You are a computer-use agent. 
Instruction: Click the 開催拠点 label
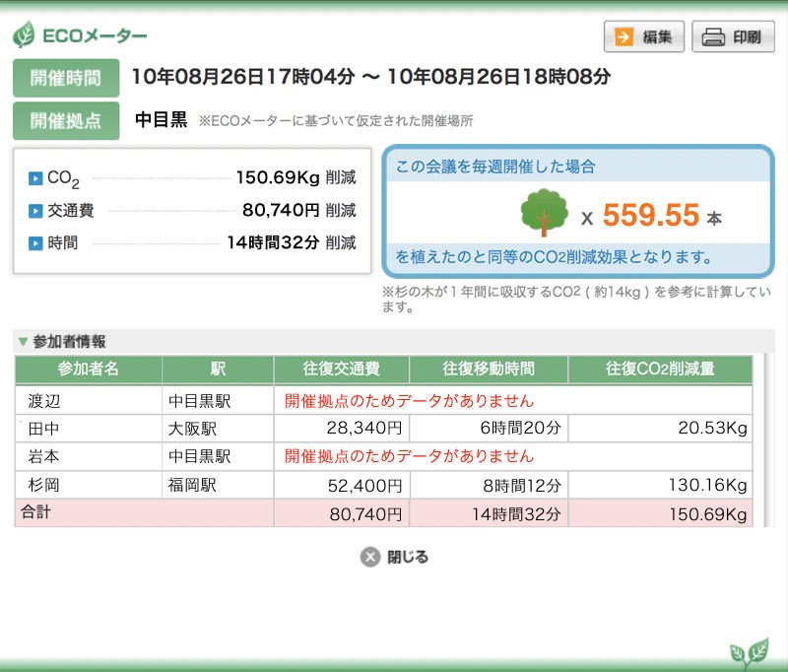coord(66,120)
